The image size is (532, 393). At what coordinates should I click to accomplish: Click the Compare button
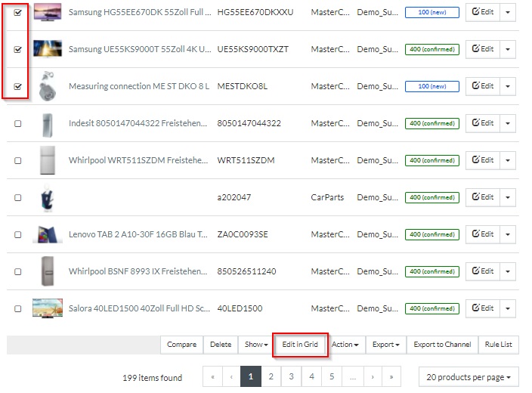pyautogui.click(x=181, y=345)
